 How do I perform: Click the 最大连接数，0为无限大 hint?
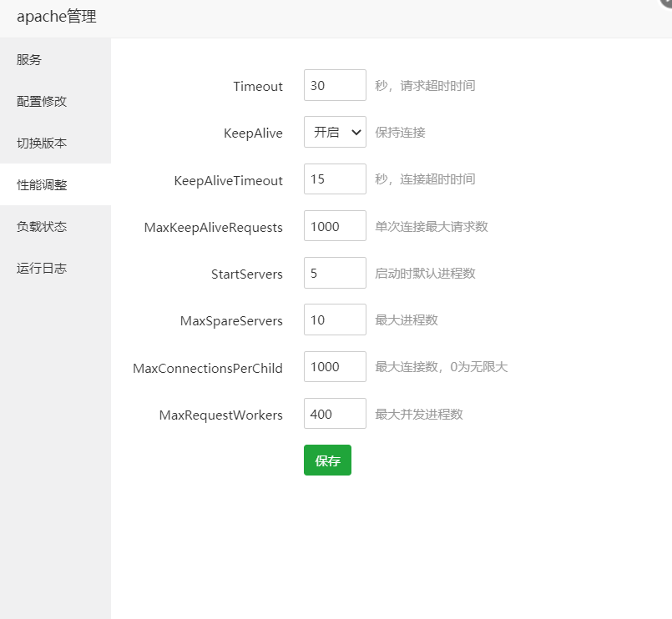[441, 367]
